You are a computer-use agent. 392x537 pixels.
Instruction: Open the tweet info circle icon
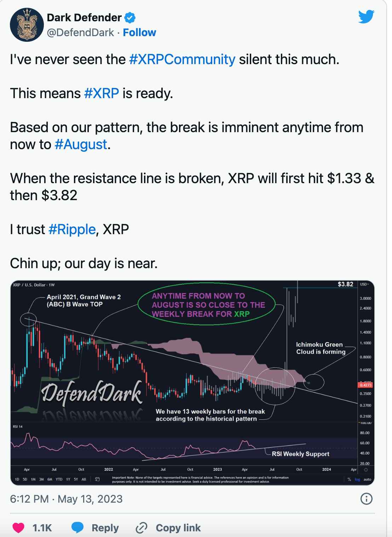pos(366,499)
